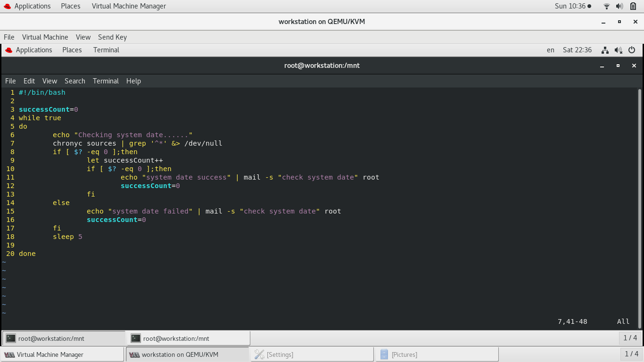644x362 pixels.
Task: Click the host Wi-Fi status icon
Action: [x=607, y=6]
